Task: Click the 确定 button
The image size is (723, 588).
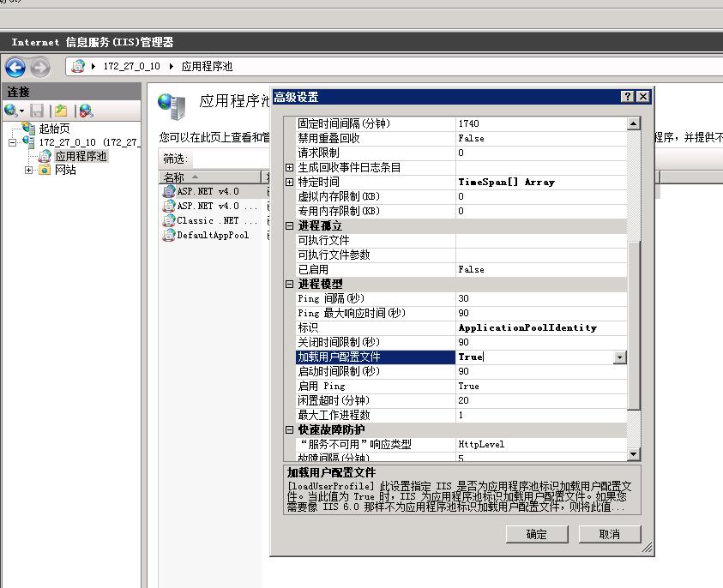Action: click(x=536, y=534)
